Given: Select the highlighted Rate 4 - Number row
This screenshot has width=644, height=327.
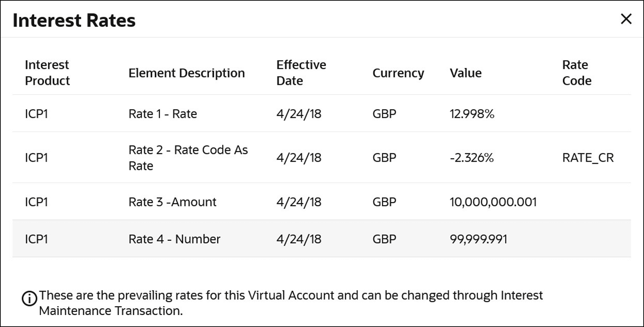Looking at the screenshot, I should pos(174,239).
